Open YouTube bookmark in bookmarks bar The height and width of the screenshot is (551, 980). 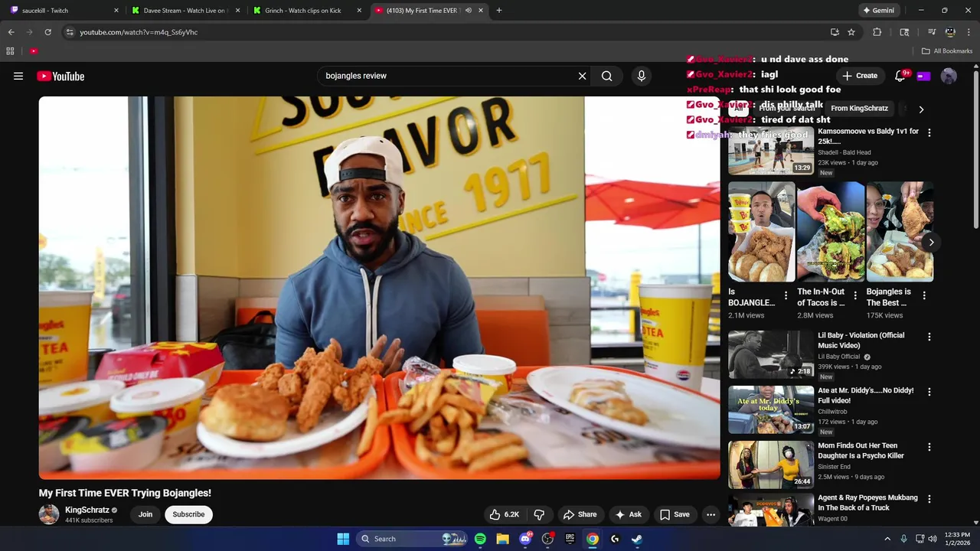(x=34, y=51)
